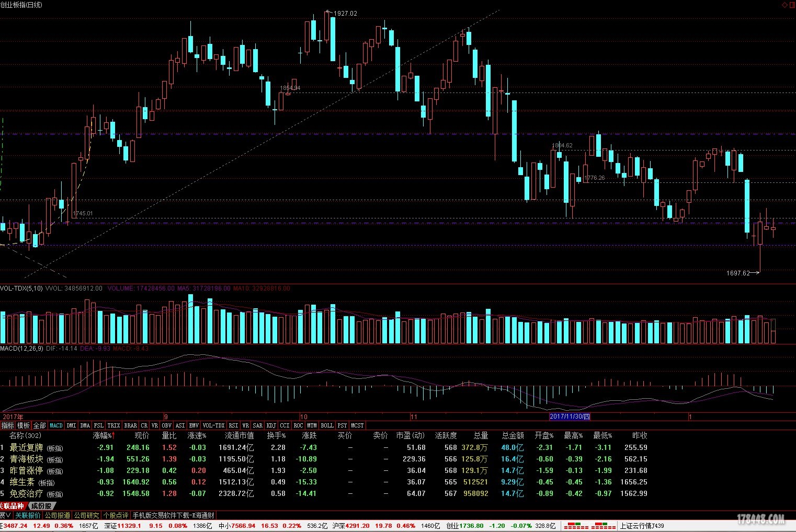The width and height of the screenshot is (796, 532).
Task: Choose the BOLL indicator tab
Action: tap(327, 425)
